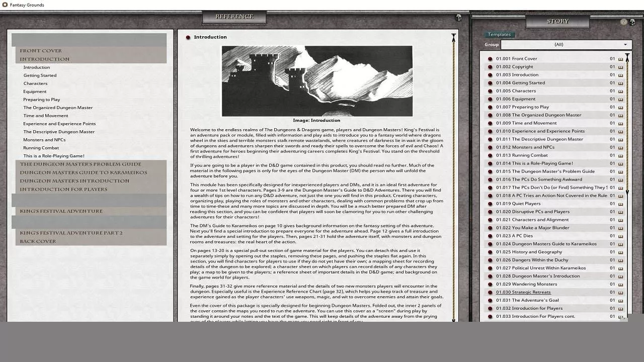Collapse the Introduction chapter in Reference index
The height and width of the screenshot is (362, 644).
tap(45, 59)
